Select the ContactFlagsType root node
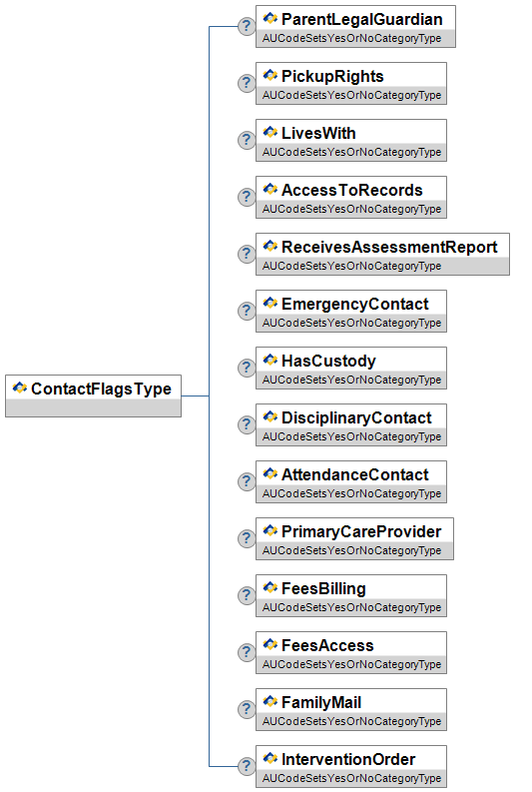This screenshot has width=532, height=792. pos(94,396)
